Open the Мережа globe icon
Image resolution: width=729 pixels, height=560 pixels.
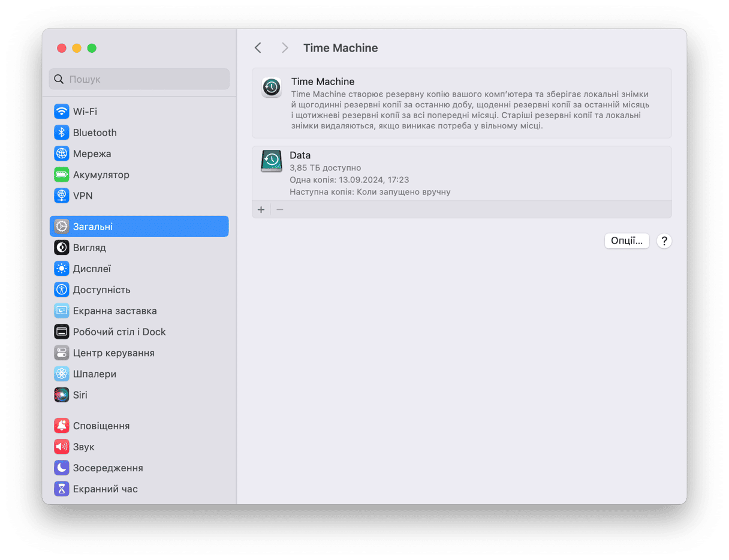pyautogui.click(x=62, y=153)
